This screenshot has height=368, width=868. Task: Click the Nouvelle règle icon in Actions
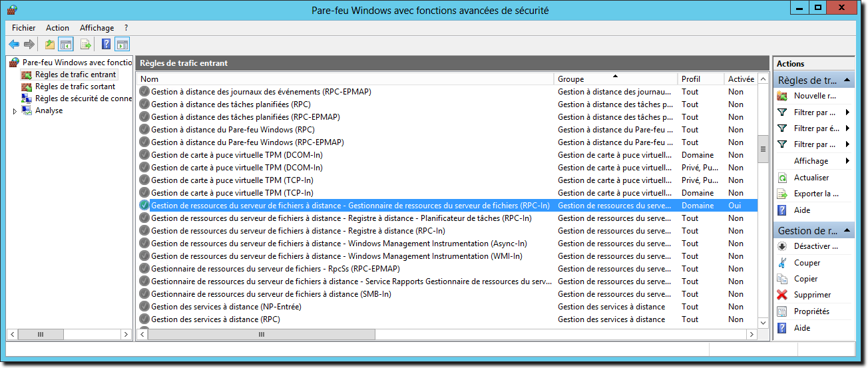tap(783, 96)
